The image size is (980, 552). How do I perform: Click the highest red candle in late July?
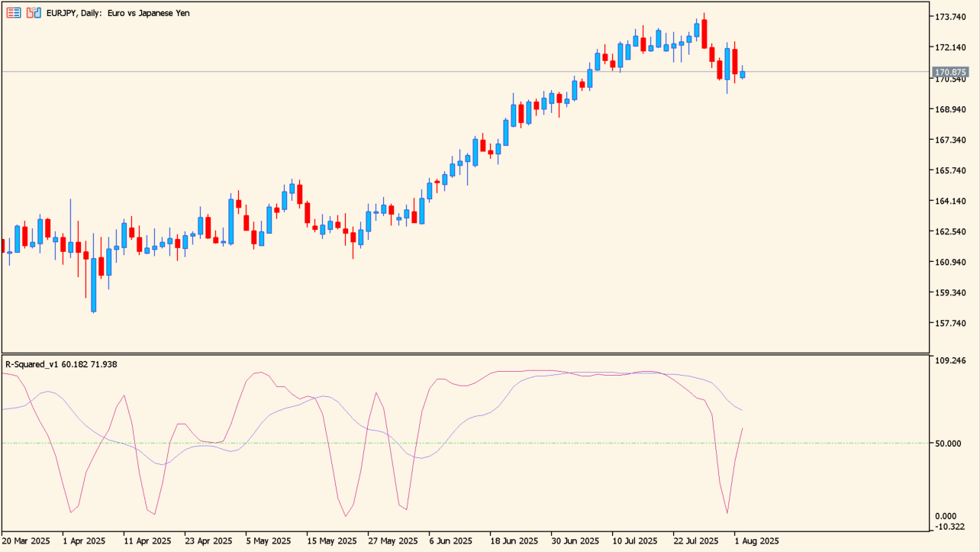click(x=704, y=33)
